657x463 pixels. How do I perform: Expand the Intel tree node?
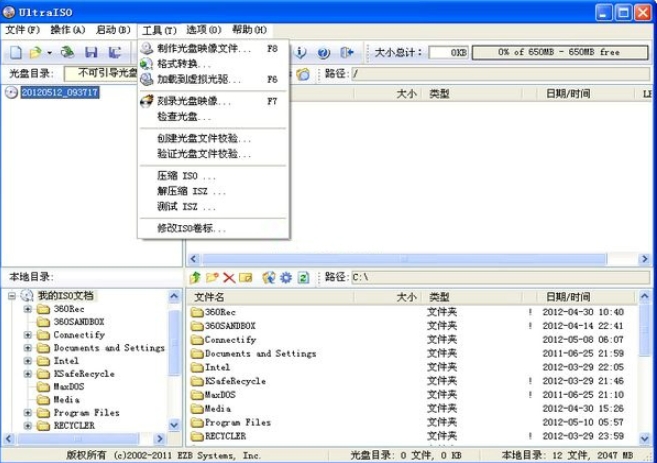coord(28,361)
